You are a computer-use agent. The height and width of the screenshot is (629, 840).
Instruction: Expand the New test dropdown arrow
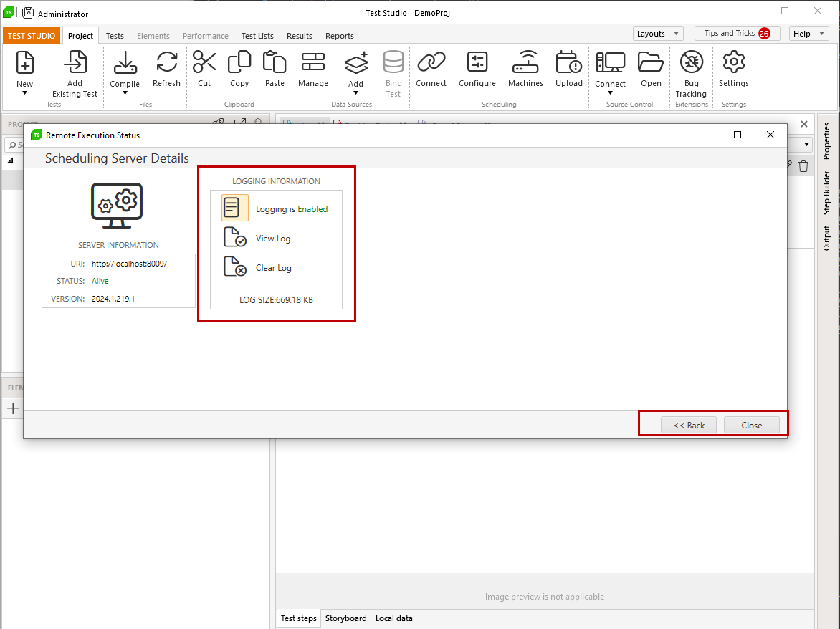point(24,93)
